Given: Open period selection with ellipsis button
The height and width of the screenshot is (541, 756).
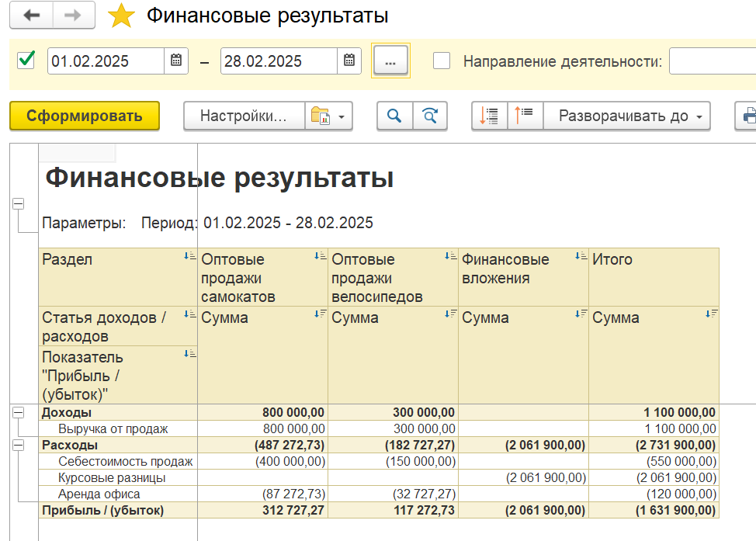Looking at the screenshot, I should (390, 61).
